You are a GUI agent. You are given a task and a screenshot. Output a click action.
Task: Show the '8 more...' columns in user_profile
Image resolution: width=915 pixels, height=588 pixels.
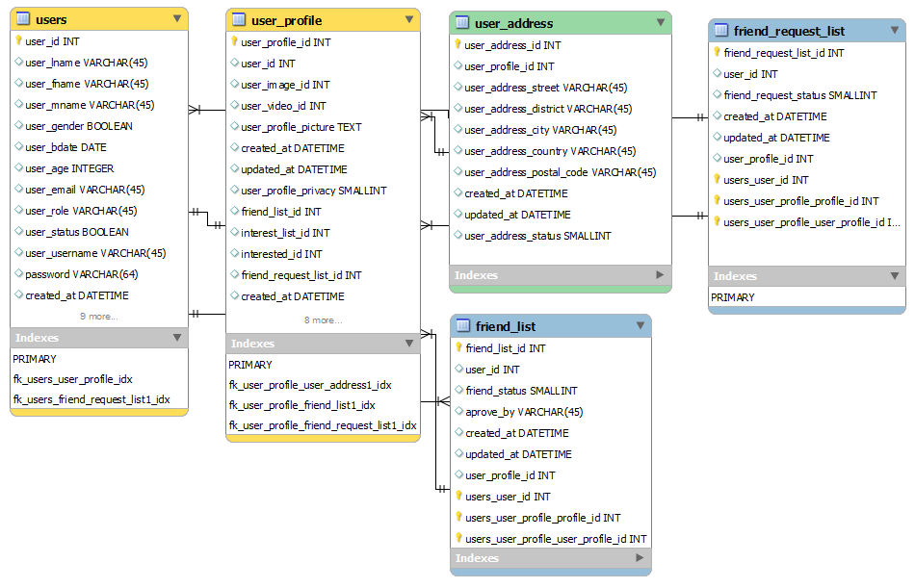pos(323,320)
